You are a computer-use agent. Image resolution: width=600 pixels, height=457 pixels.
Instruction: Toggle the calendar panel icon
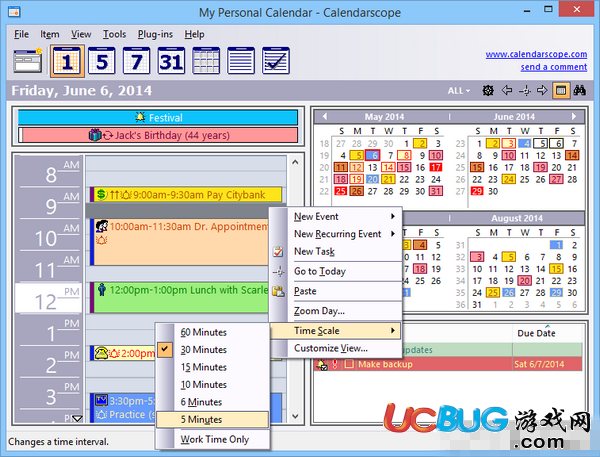pos(561,91)
